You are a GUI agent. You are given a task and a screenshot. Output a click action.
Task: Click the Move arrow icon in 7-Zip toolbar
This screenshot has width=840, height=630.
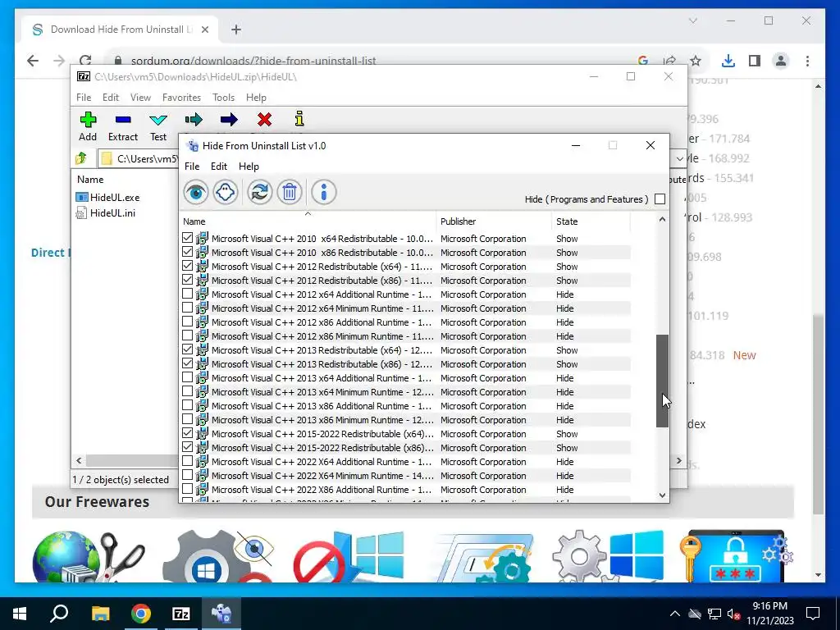[229, 120]
